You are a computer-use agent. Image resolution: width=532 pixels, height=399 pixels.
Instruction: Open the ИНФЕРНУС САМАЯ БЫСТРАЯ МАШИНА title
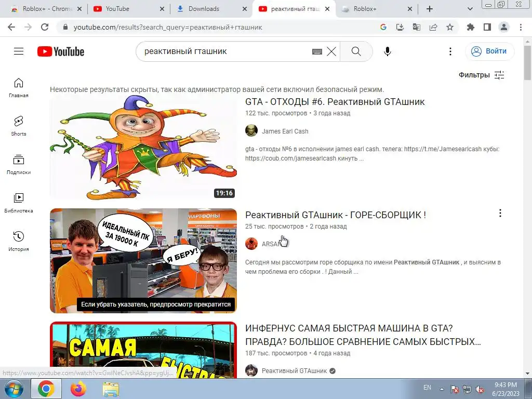coord(363,335)
